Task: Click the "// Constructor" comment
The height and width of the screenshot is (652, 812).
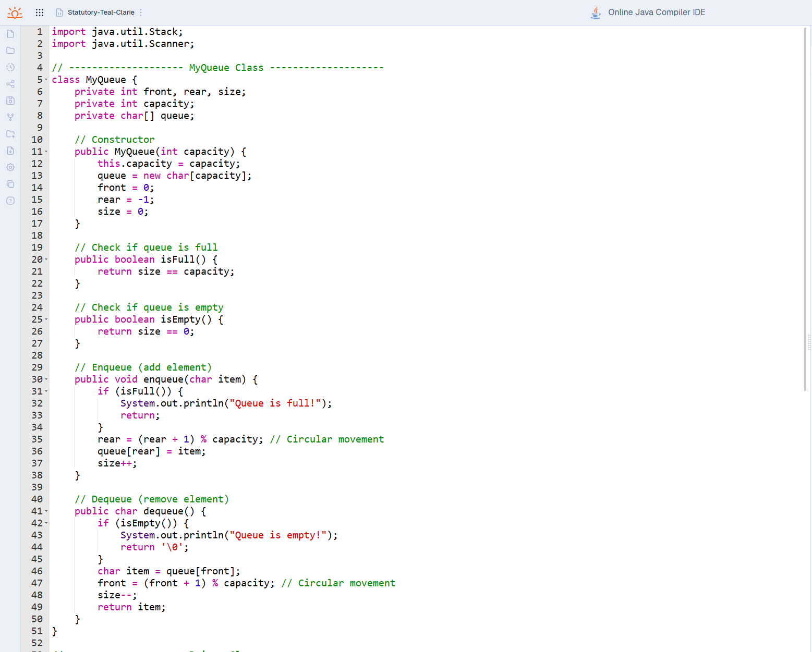Action: (115, 140)
